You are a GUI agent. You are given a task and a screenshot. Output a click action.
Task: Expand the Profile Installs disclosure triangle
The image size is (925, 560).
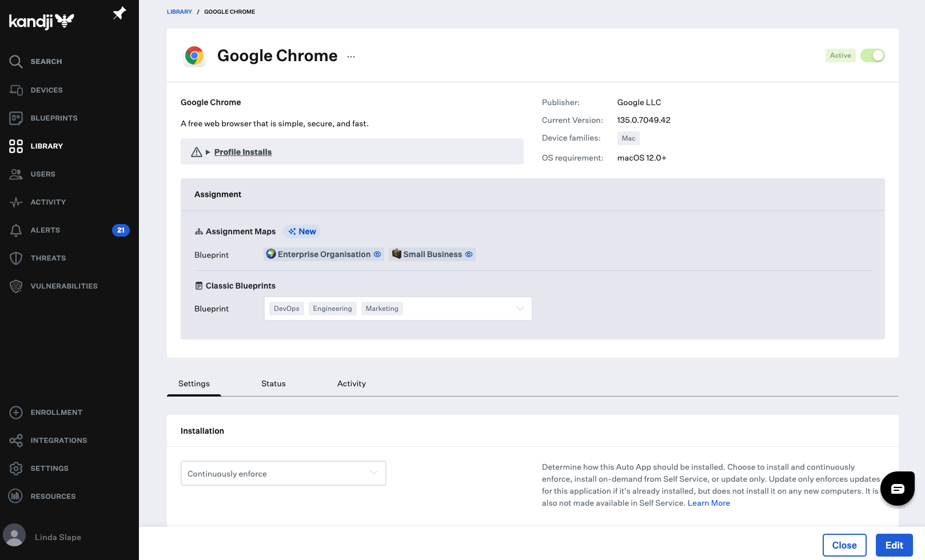pos(208,152)
